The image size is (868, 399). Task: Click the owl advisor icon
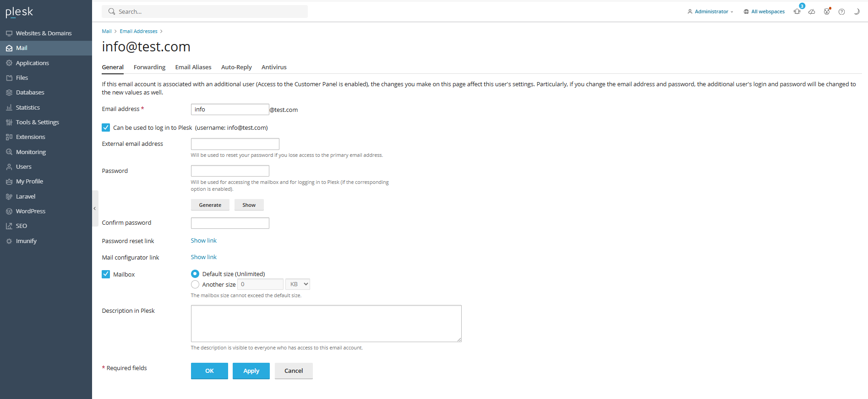827,11
